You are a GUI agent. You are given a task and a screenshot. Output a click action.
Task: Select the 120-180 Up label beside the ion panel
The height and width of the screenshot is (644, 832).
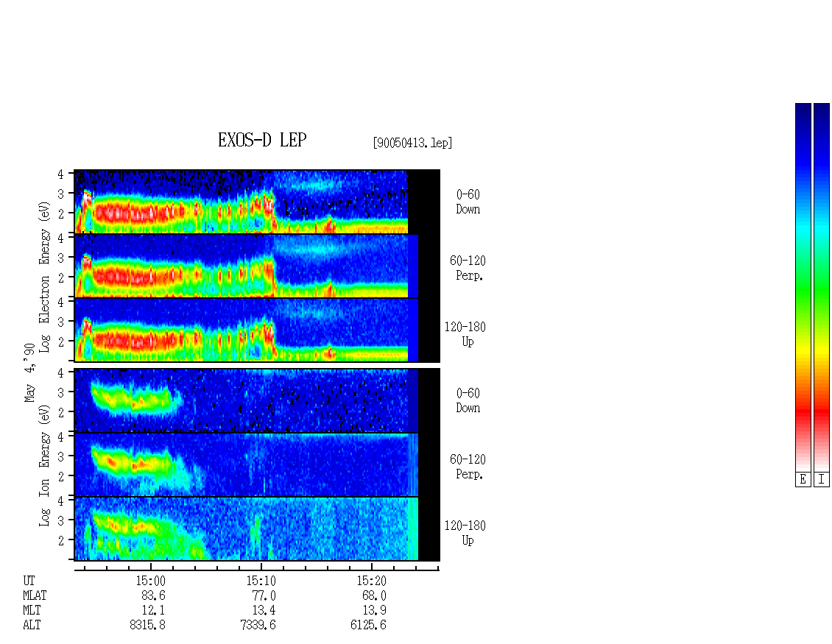[x=465, y=533]
